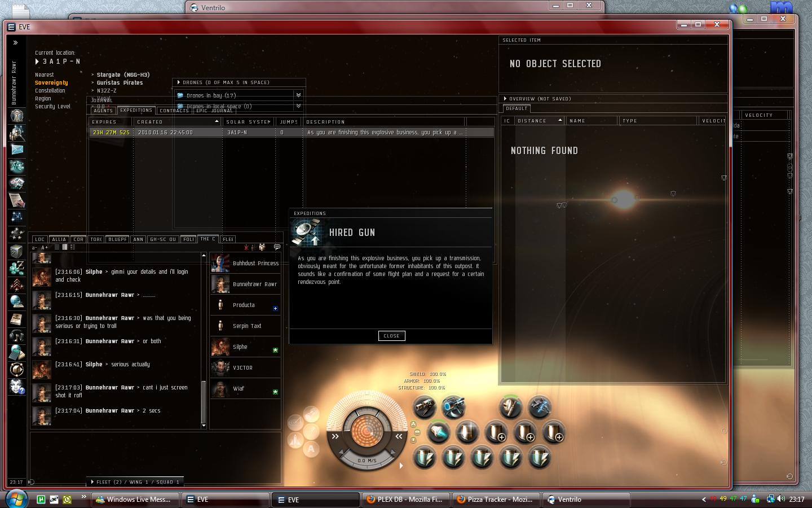Switch to the BLUEPF chat channel tab
This screenshot has width=812, height=508.
coord(117,239)
